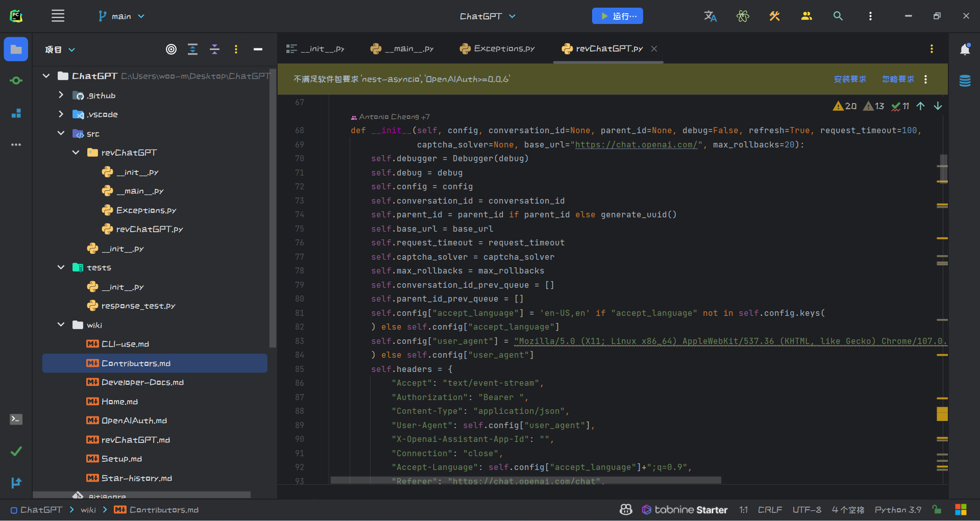Open the code with me people icon

pyautogui.click(x=806, y=16)
